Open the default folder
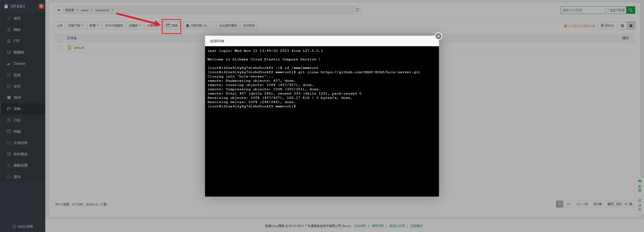Viewport: 644px width, 232px height. (79, 48)
